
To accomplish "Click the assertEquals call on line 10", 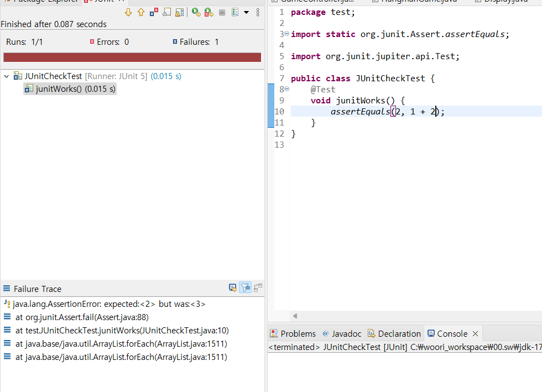I will (360, 112).
